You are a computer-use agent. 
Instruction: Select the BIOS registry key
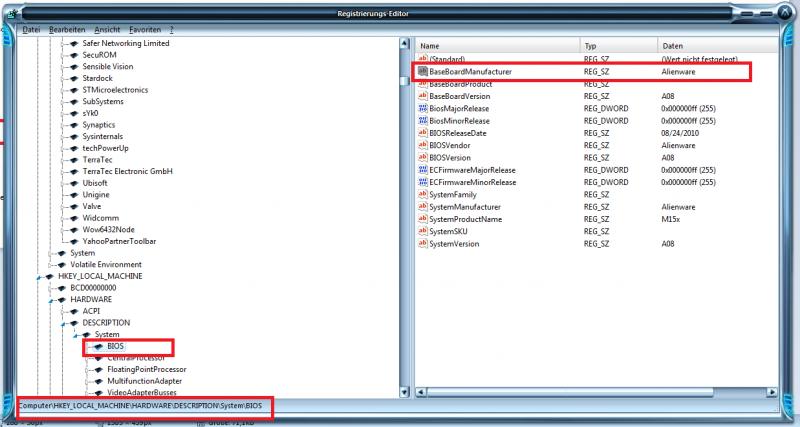[x=116, y=346]
